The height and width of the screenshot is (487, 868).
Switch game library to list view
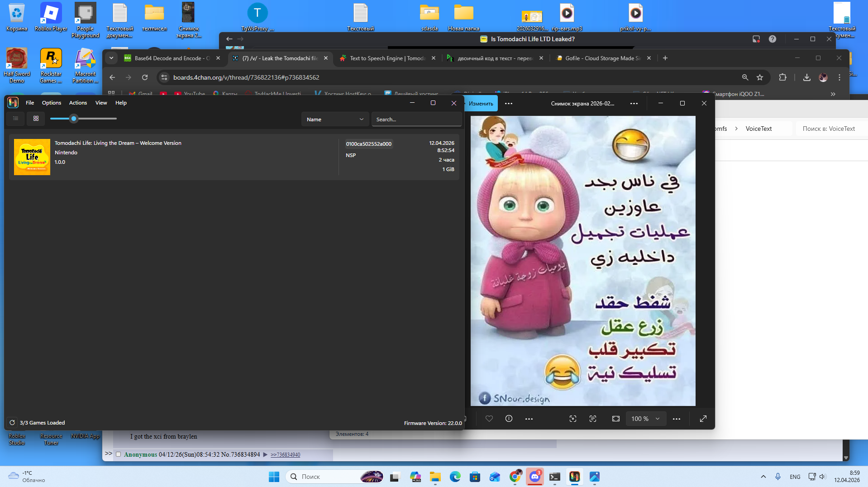(16, 119)
